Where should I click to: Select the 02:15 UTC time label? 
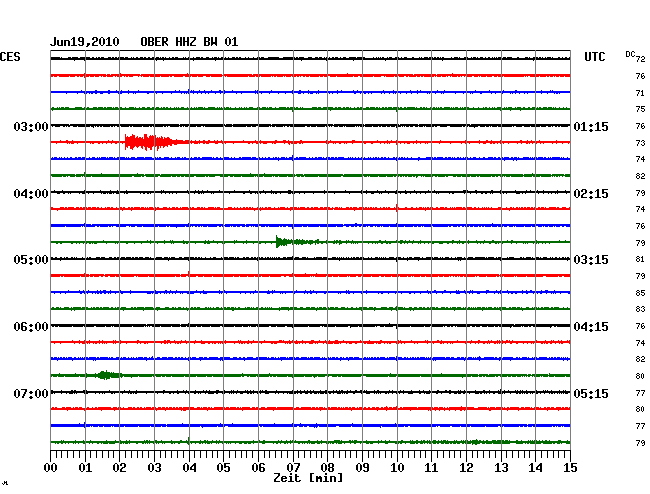591,194
